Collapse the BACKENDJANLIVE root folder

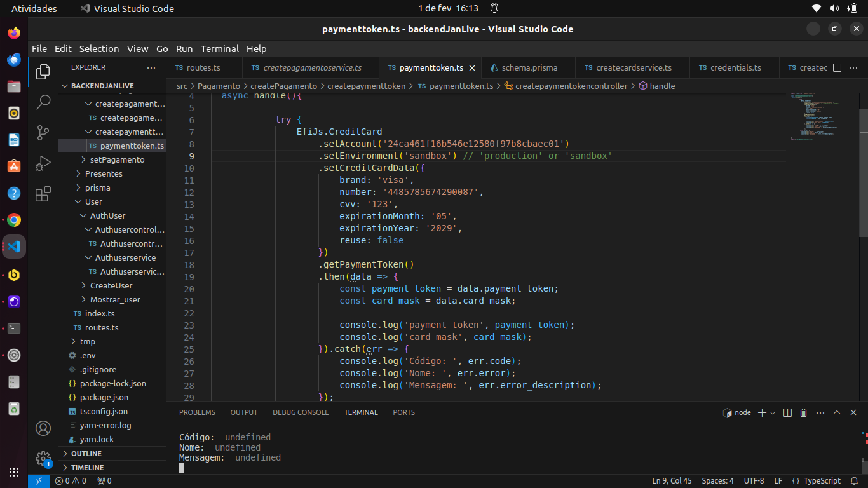pos(112,86)
